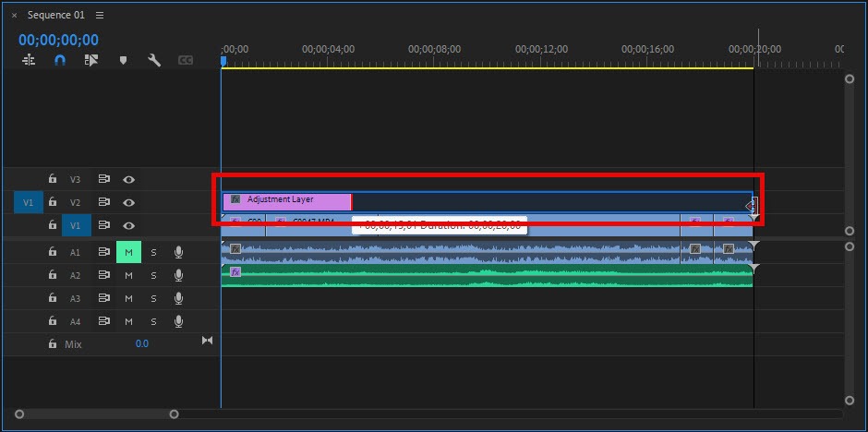Click the Mix volume value 0.0
The image size is (868, 432).
141,343
